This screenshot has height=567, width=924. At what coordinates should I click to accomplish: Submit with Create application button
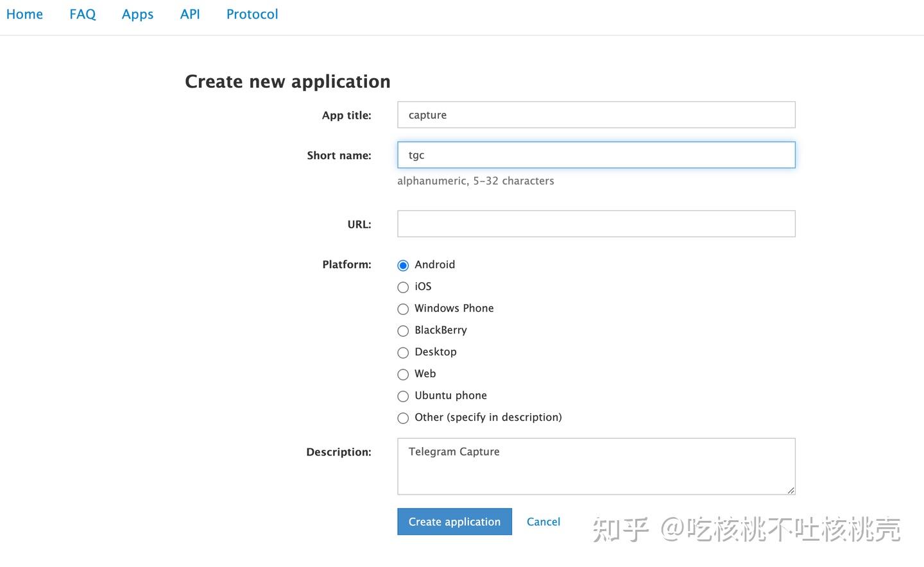pyautogui.click(x=454, y=521)
